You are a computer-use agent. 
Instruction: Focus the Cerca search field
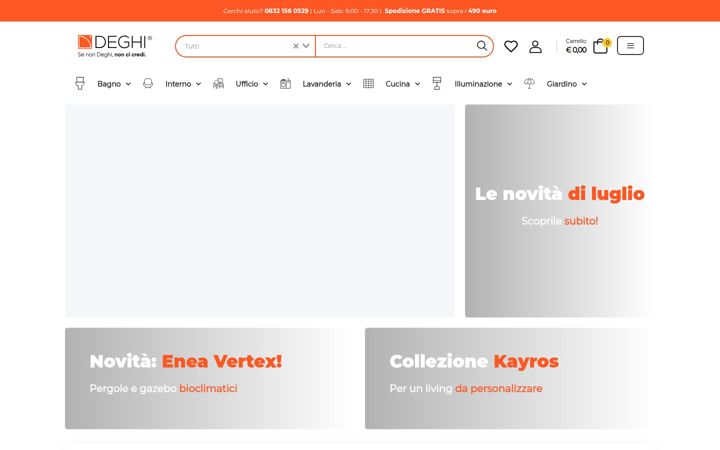pyautogui.click(x=396, y=46)
